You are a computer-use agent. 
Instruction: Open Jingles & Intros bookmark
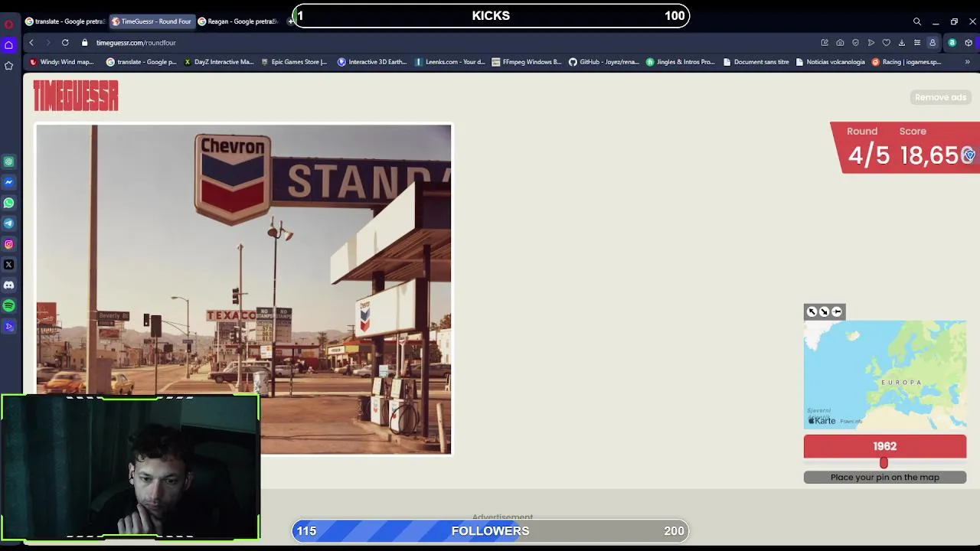(681, 62)
